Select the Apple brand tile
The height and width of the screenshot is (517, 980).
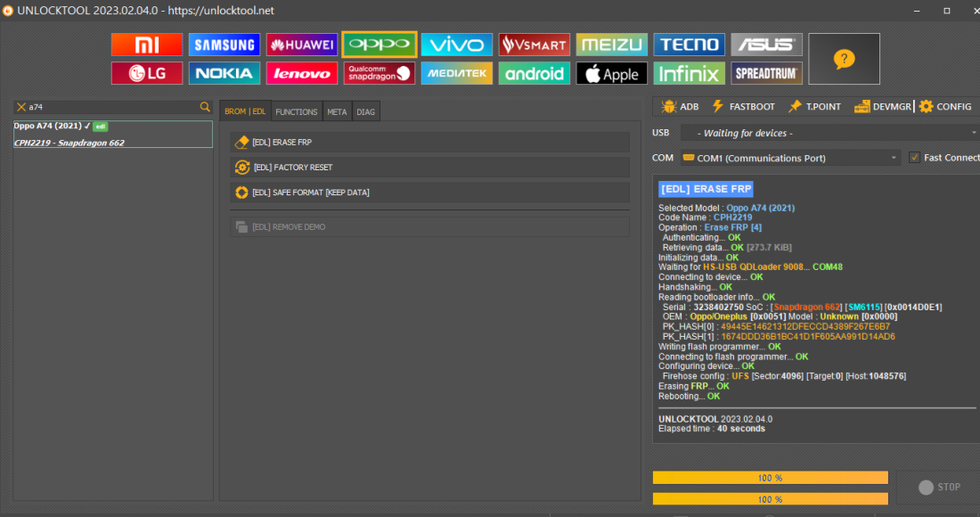[x=612, y=73]
